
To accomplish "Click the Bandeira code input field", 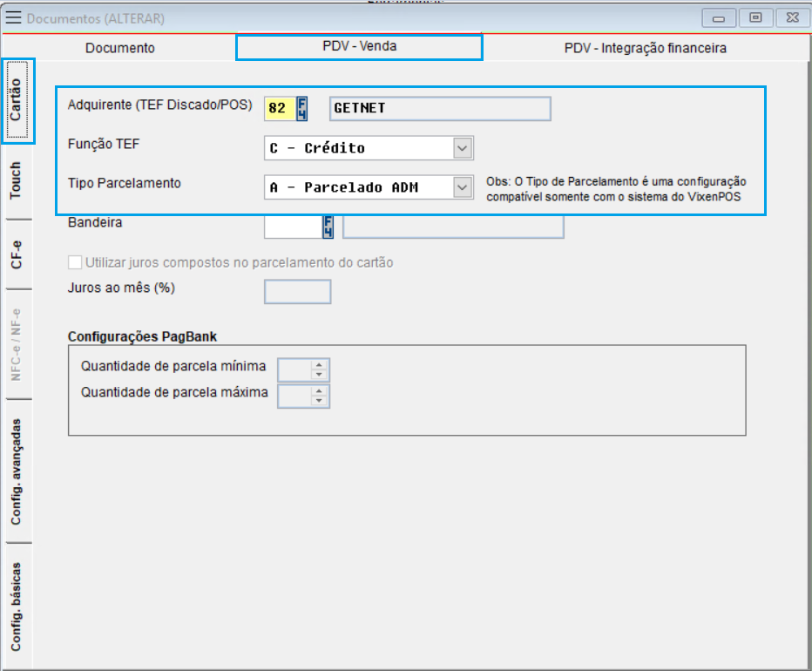I will pyautogui.click(x=293, y=227).
